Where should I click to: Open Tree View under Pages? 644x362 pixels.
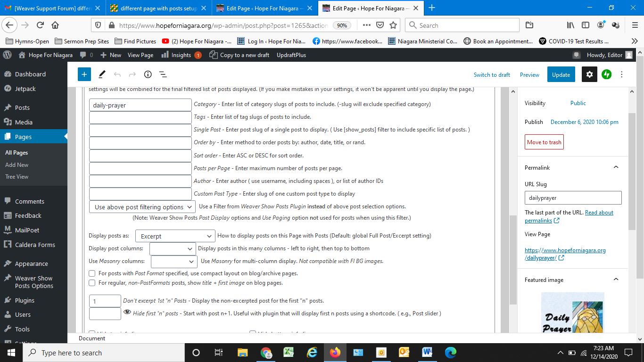click(x=17, y=177)
